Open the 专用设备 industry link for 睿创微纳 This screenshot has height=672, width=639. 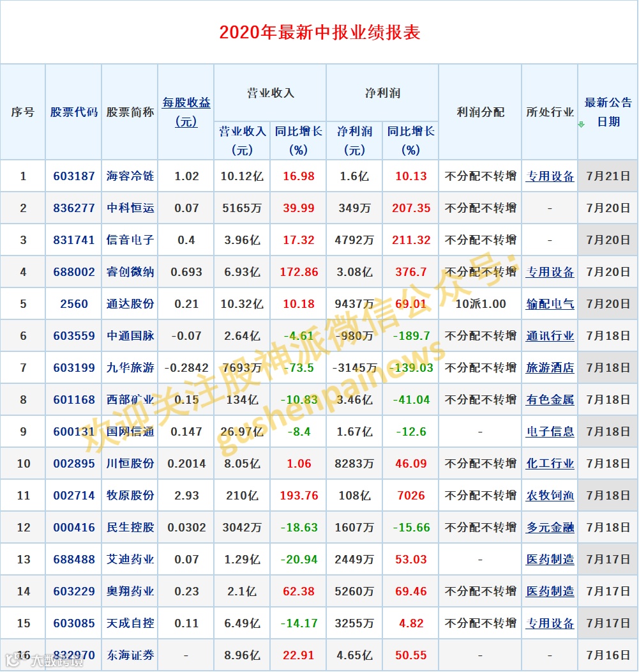550,272
